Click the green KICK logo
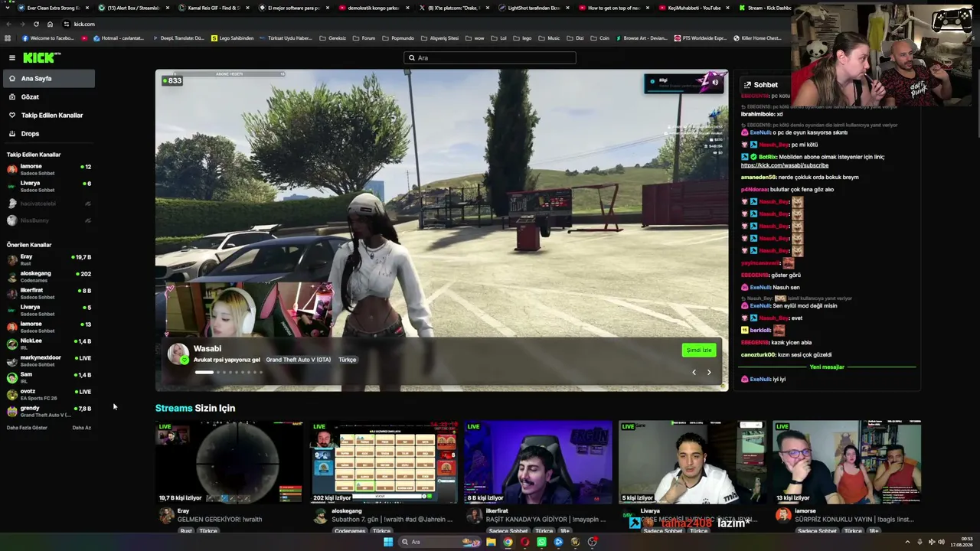 (41, 57)
